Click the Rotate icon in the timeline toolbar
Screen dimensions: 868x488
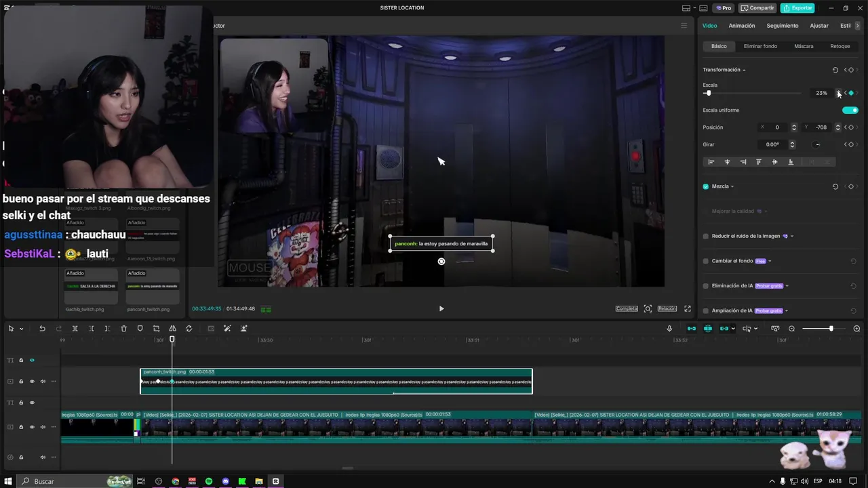tap(189, 329)
